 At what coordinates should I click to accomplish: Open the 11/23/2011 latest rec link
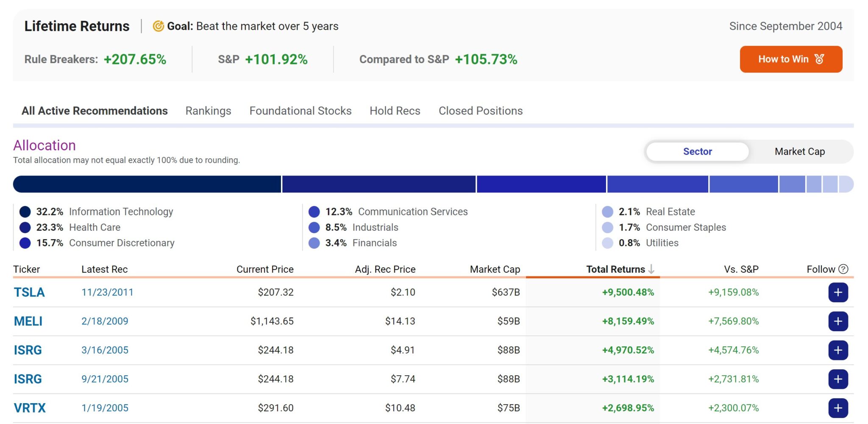[x=107, y=293]
